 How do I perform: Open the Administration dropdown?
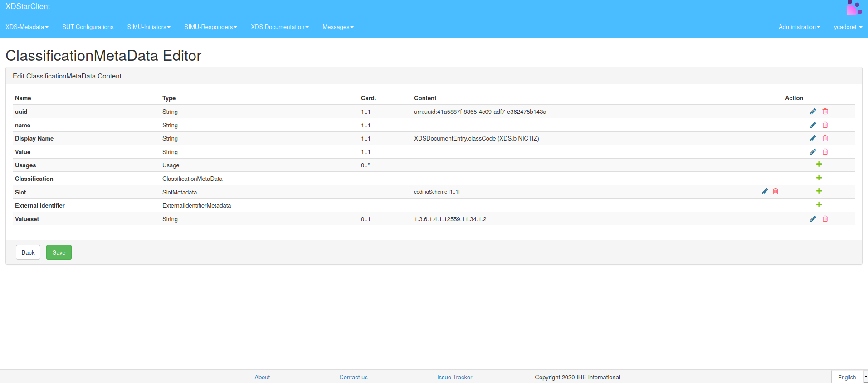click(799, 27)
